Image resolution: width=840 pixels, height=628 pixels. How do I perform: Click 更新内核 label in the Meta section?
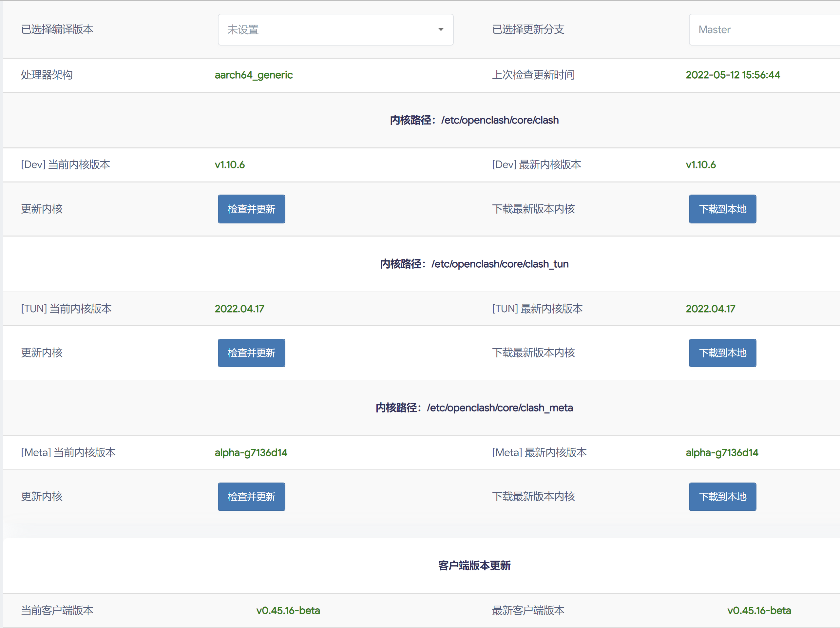pyautogui.click(x=42, y=497)
